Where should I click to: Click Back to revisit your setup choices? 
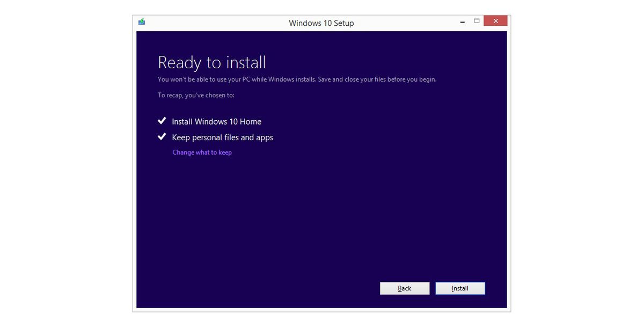(405, 288)
